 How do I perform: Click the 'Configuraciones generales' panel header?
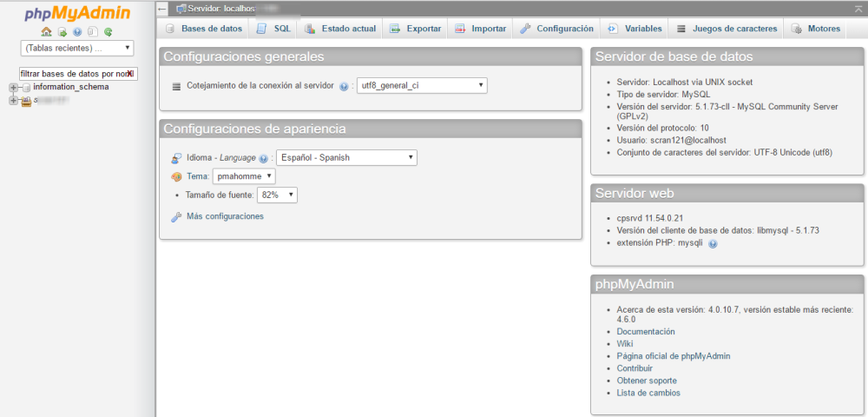pyautogui.click(x=371, y=56)
